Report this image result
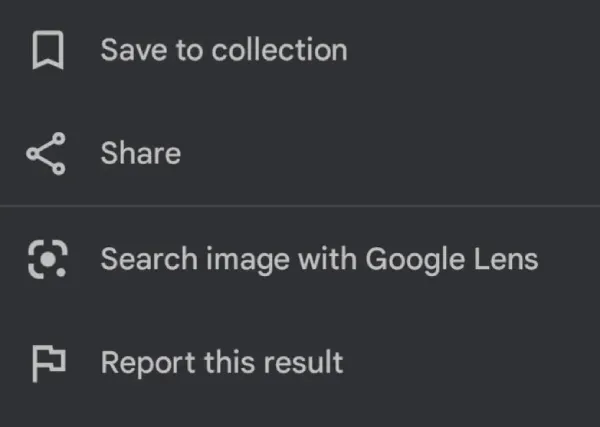The image size is (600, 427). click(x=221, y=362)
